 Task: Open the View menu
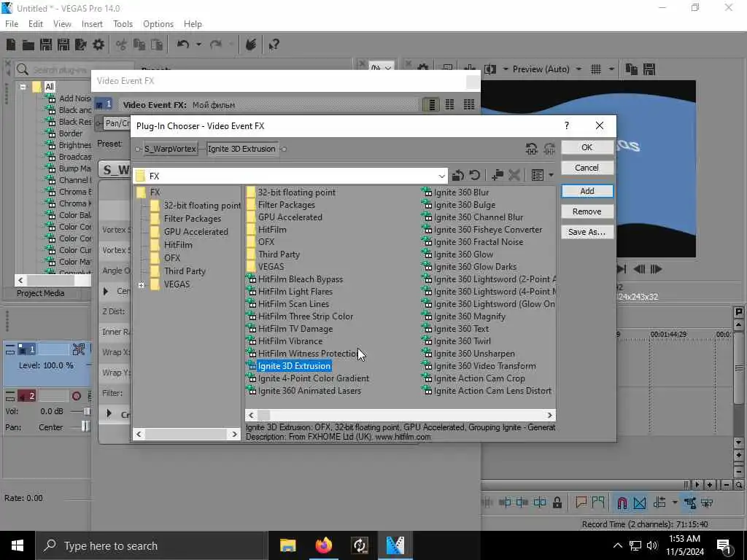(62, 24)
